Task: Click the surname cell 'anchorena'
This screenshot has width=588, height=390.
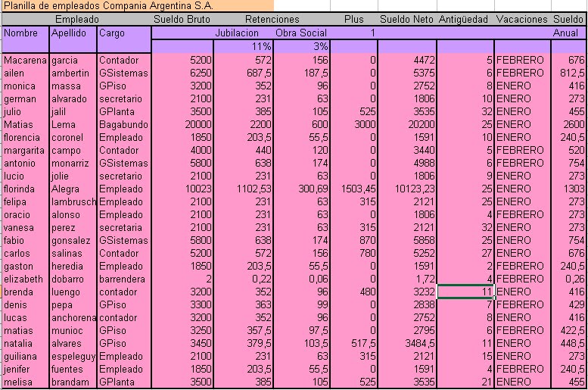Action: pos(73,317)
